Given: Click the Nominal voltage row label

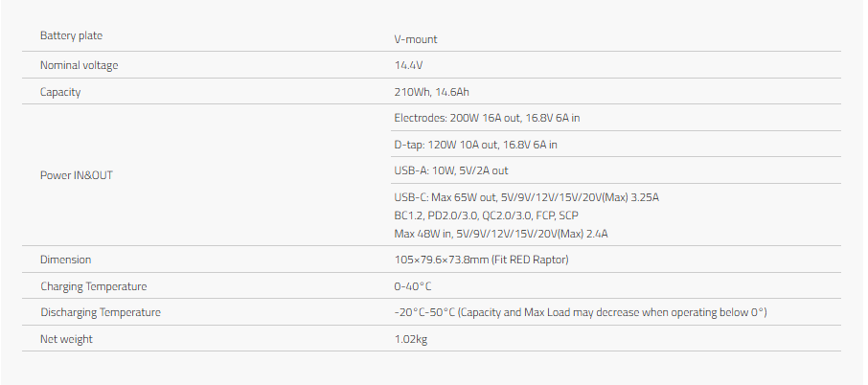Looking at the screenshot, I should (x=79, y=65).
